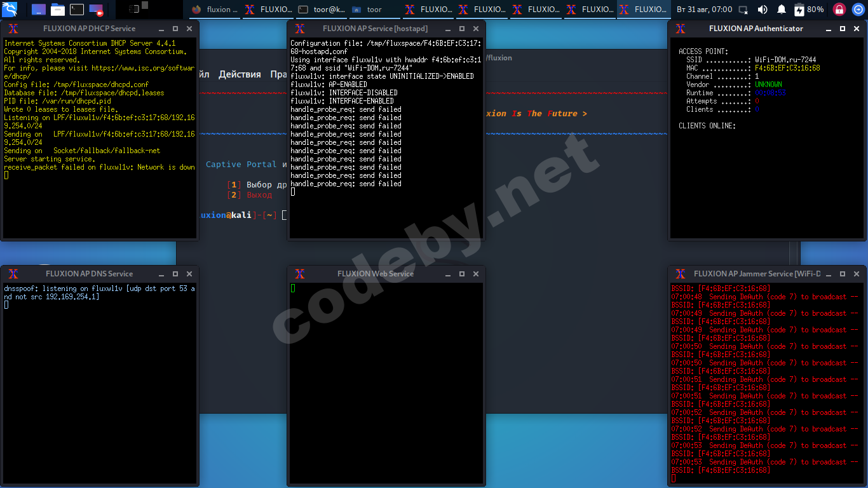
Task: Open the Kali applications menu
Action: point(10,10)
